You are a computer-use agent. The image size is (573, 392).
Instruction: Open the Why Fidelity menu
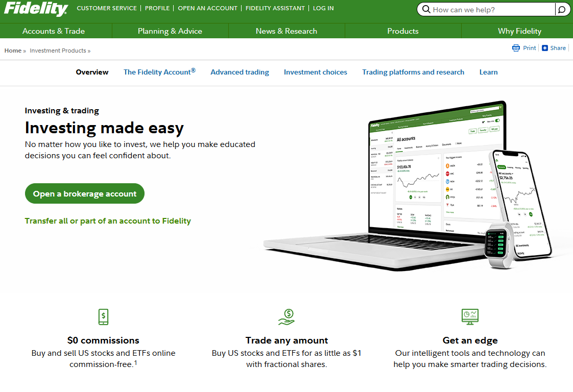coord(519,31)
